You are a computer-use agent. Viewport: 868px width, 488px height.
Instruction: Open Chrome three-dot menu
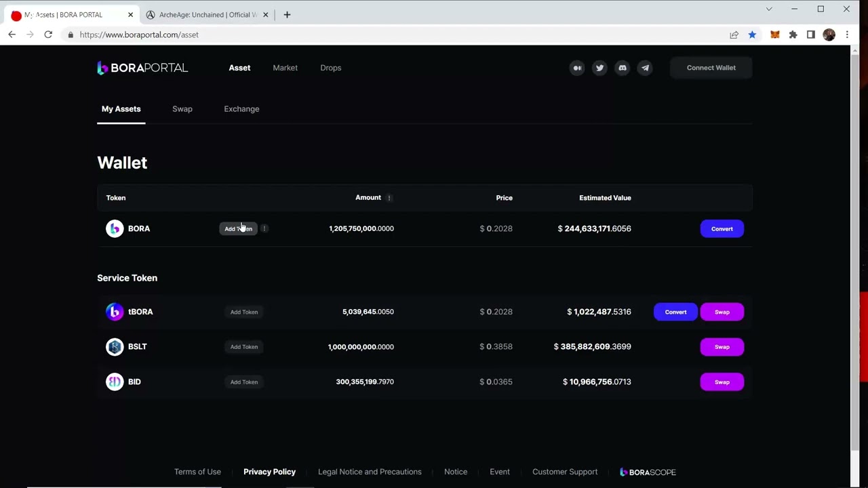847,35
